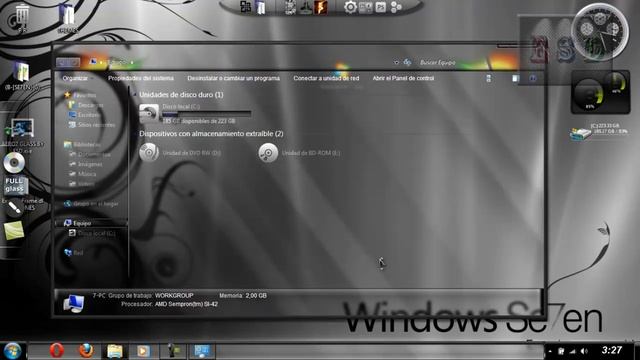The width and height of the screenshot is (640, 360).
Task: Select Documentos library in navigation pane
Action: (x=90, y=154)
